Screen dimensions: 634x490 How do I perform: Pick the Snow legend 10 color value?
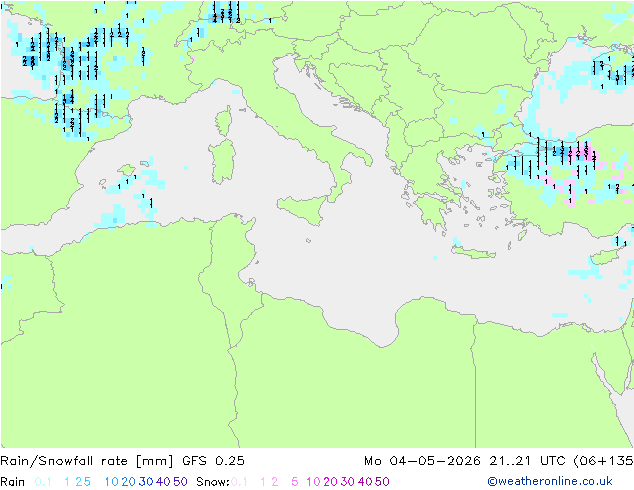pyautogui.click(x=313, y=482)
